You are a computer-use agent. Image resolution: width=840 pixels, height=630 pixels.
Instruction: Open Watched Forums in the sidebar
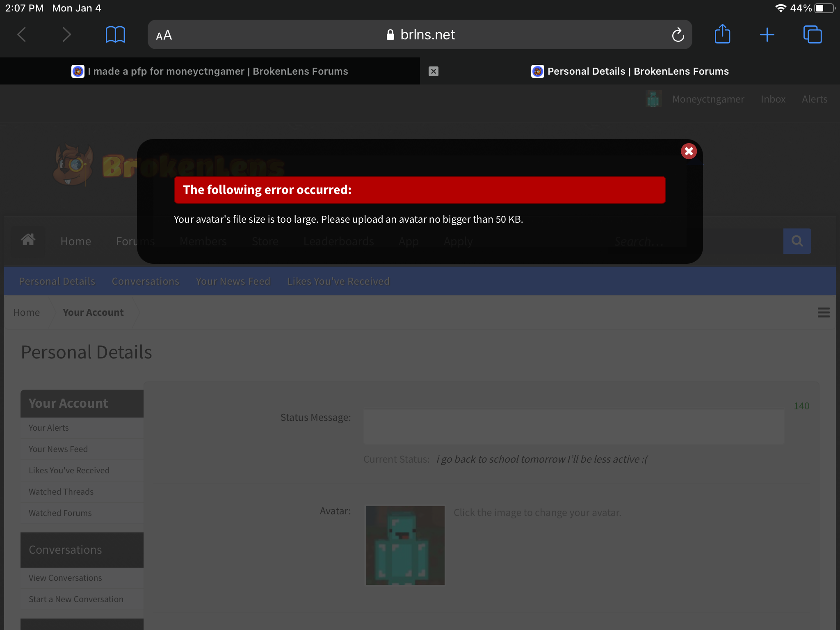tap(60, 513)
